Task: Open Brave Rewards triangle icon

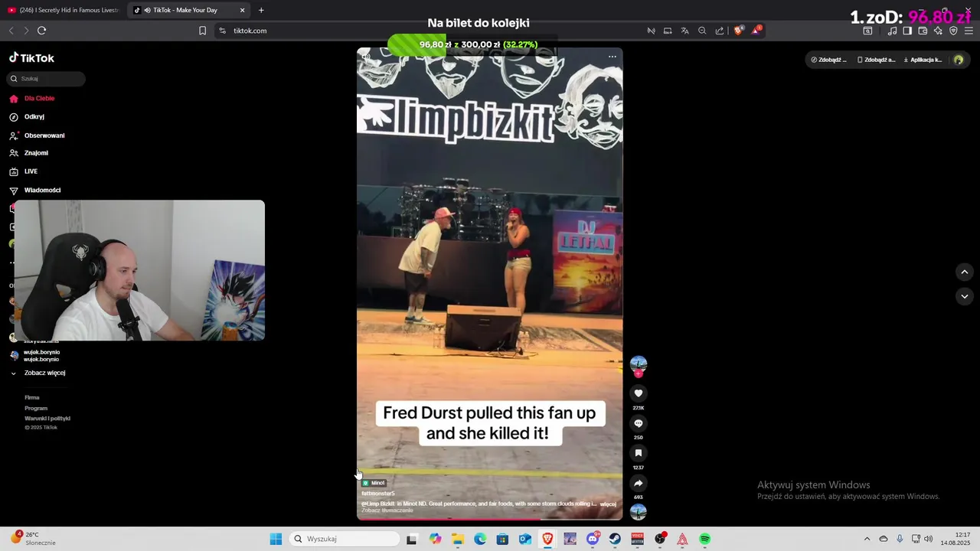Action: point(756,31)
